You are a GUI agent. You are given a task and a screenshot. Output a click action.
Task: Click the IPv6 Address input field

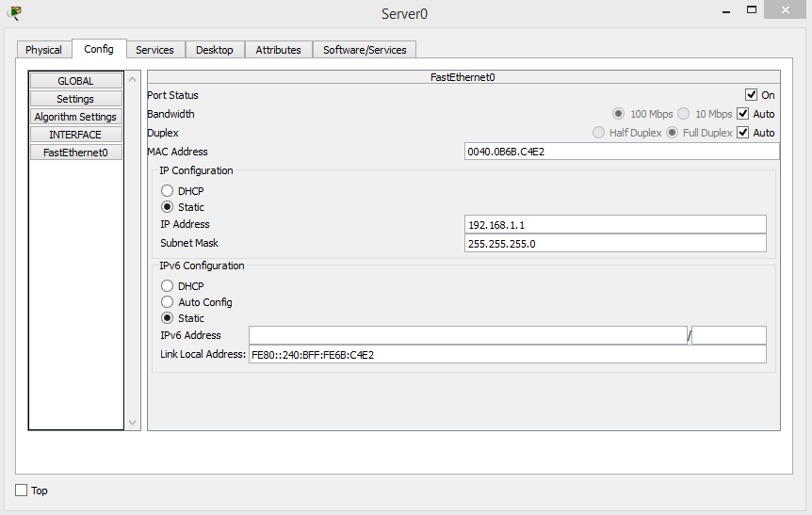(x=468, y=335)
